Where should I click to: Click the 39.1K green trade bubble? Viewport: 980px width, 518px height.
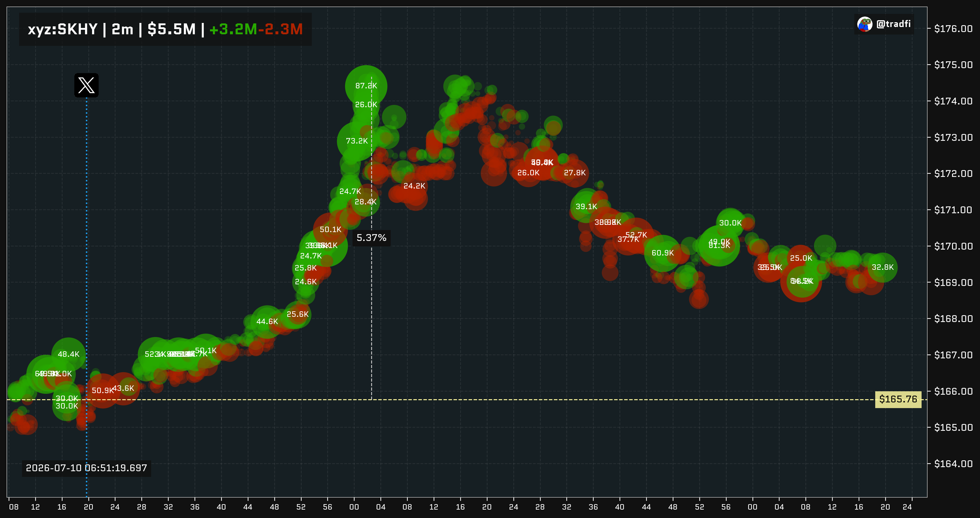tap(586, 207)
